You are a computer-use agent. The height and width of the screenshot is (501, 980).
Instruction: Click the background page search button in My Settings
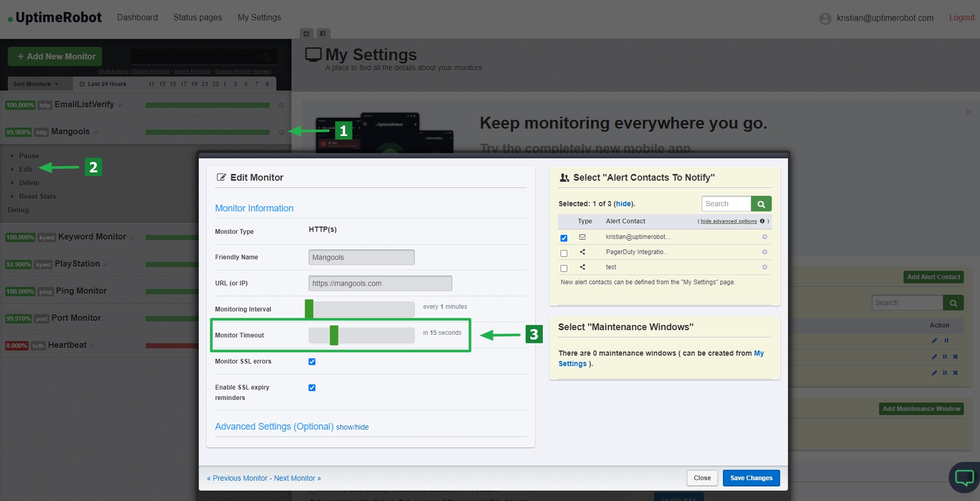click(x=953, y=303)
